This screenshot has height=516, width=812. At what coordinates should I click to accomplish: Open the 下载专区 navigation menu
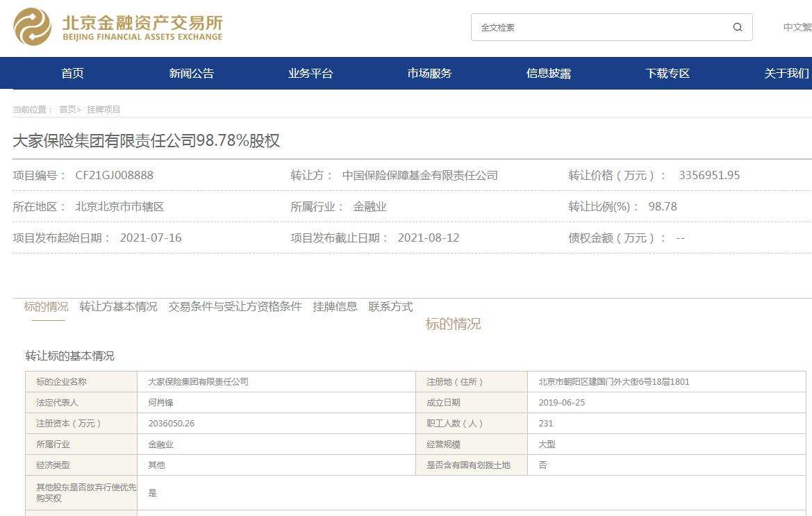[x=668, y=74]
